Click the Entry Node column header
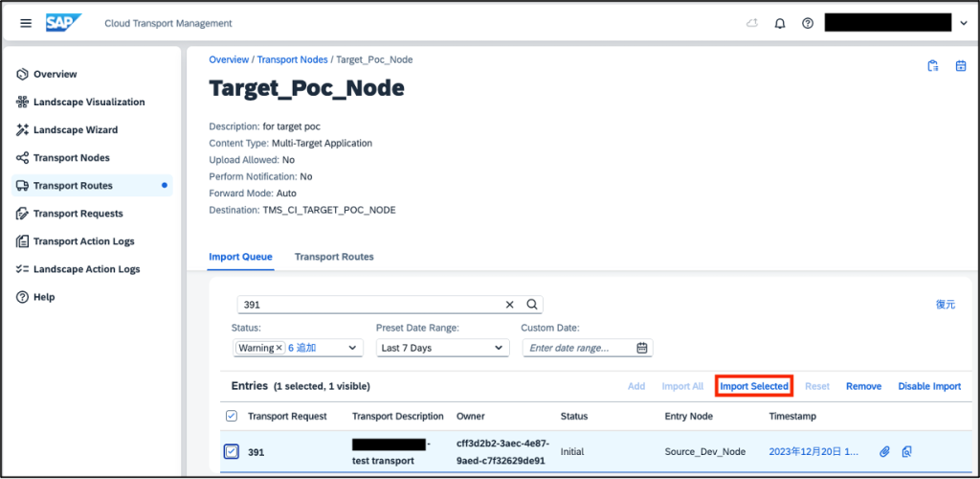980x479 pixels. (x=689, y=417)
